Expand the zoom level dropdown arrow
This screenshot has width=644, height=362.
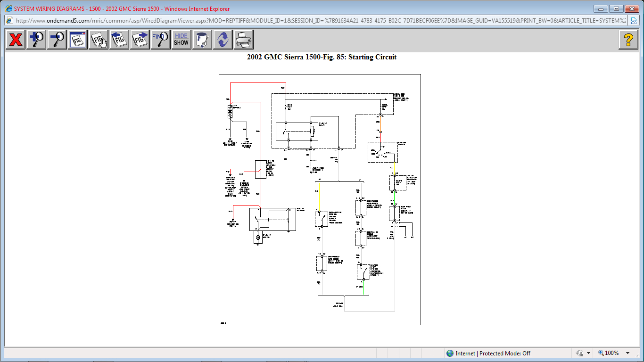click(x=627, y=353)
